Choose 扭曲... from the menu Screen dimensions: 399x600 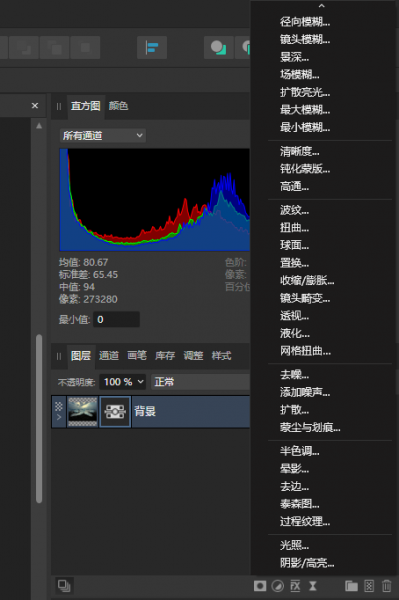pos(294,228)
